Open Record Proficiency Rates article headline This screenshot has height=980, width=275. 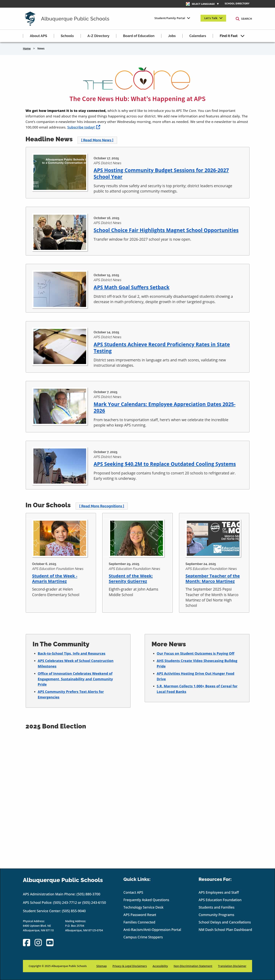tap(162, 348)
